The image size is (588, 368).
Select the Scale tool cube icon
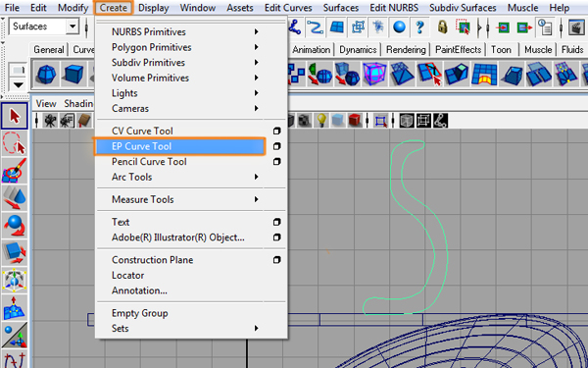coord(15,252)
